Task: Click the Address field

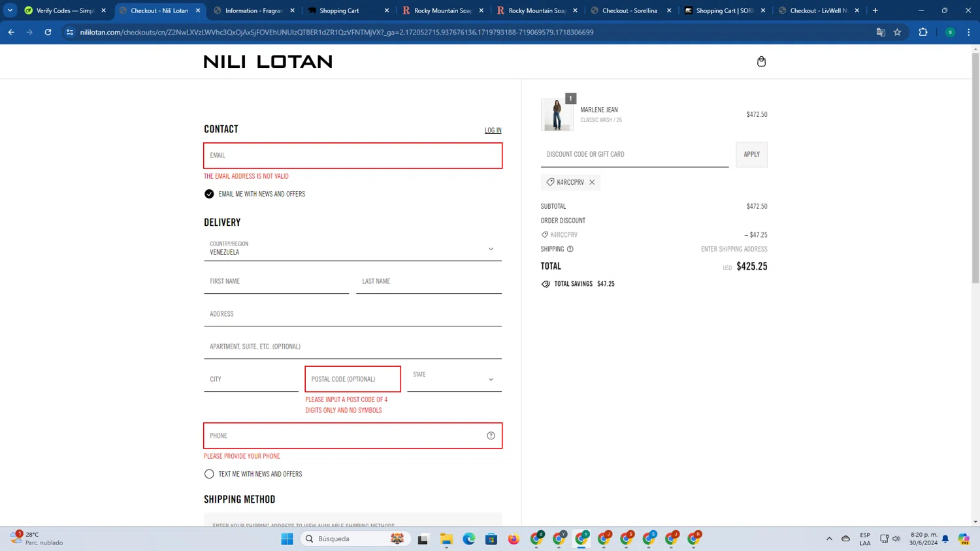Action: point(353,314)
